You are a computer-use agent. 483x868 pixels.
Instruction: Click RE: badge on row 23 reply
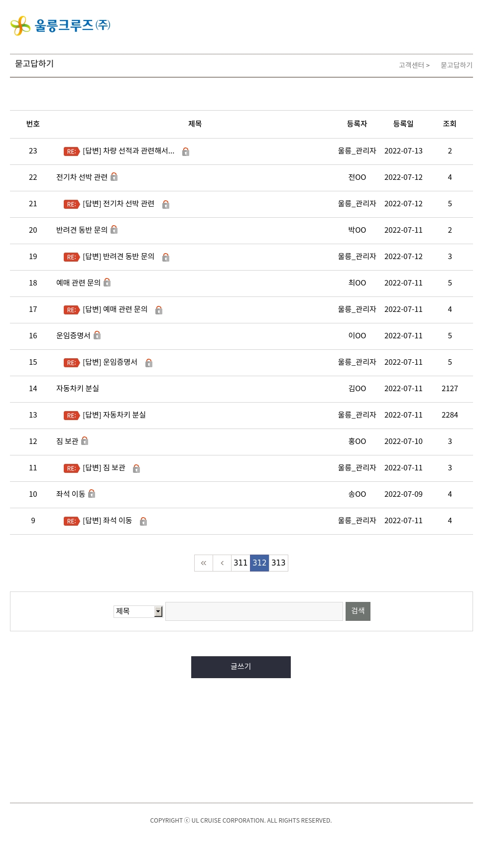(72, 151)
